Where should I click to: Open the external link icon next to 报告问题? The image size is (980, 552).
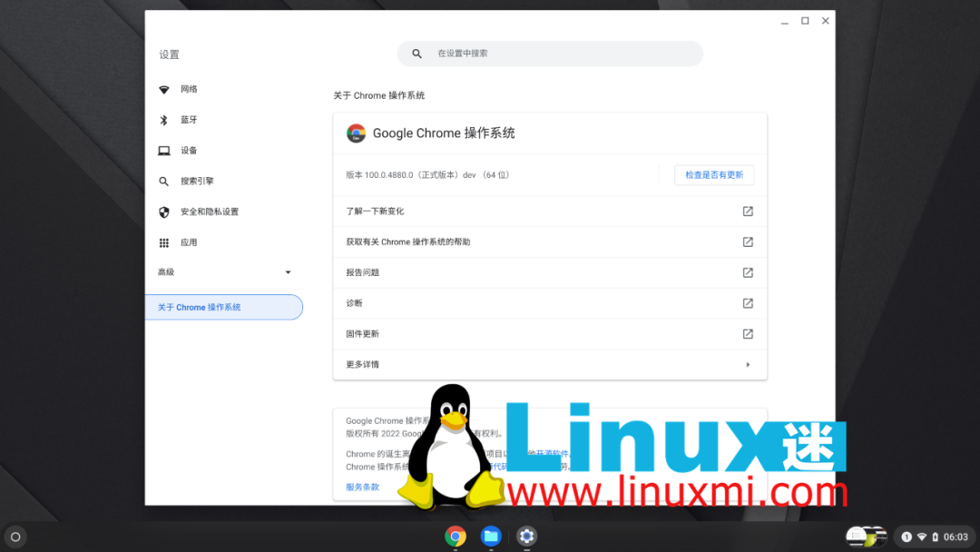pos(747,272)
